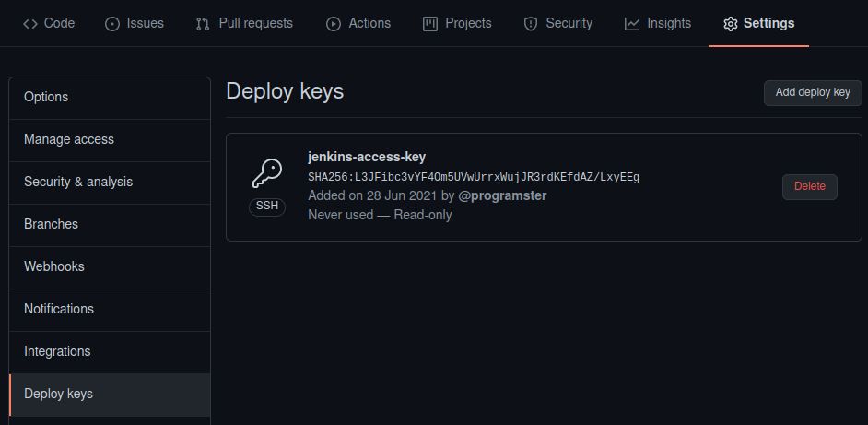Click the deploy key icon
868x425 pixels.
(266, 173)
